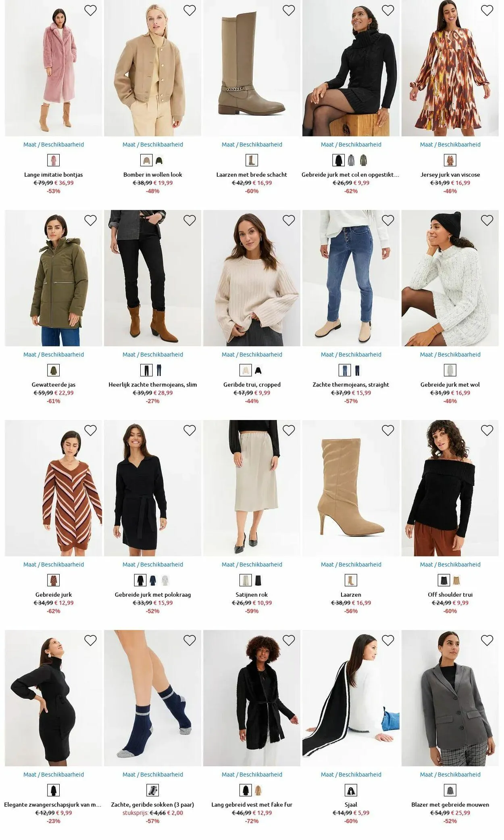The image size is (504, 840).
Task: Toggle wishlist heart on Jersey jurk van viscose
Action: tap(487, 10)
